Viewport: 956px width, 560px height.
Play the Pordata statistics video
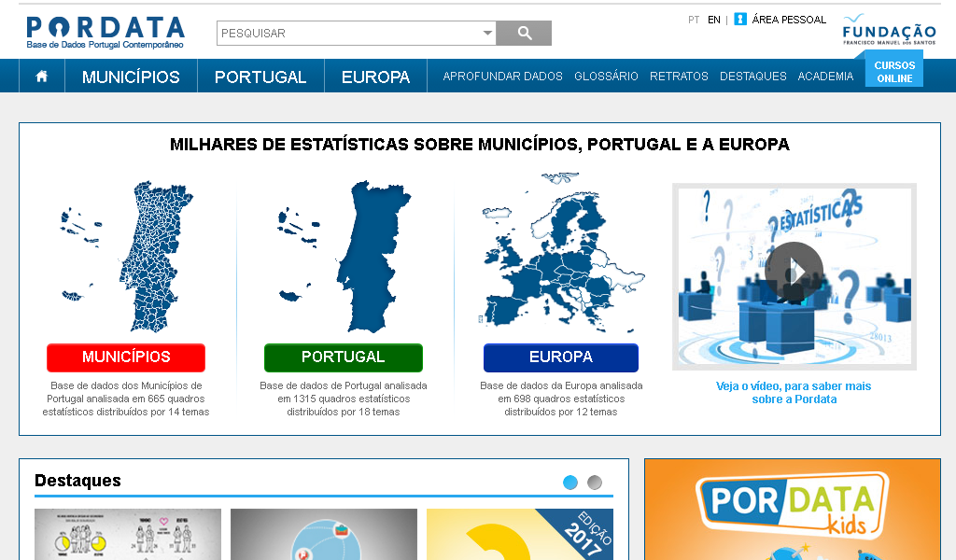pyautogui.click(x=794, y=271)
